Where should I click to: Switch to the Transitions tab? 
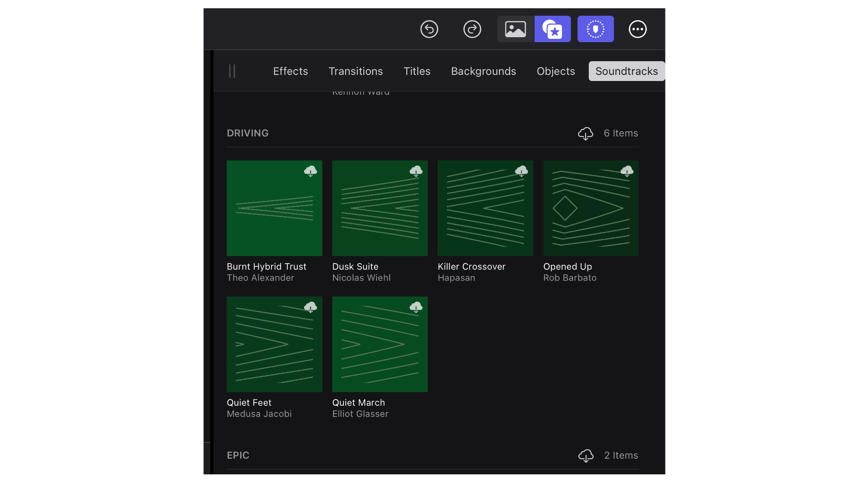[x=355, y=71]
